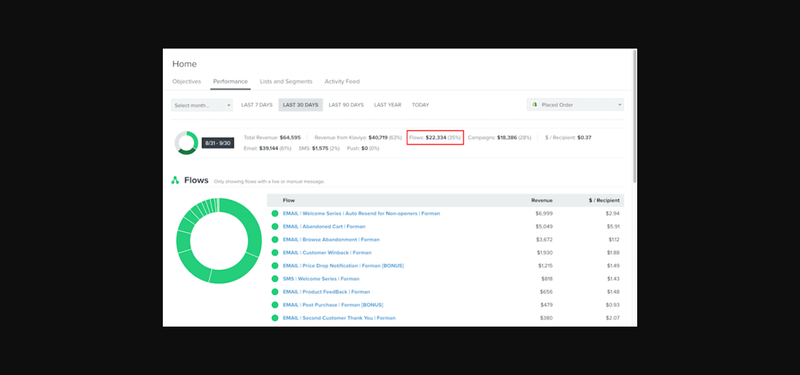
Task: Click status dot for Browse Abandonment flow
Action: point(275,240)
